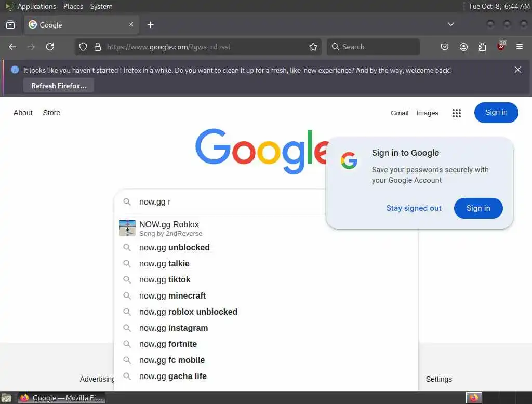532x404 pixels.
Task: Open the Images link
Action: point(427,113)
